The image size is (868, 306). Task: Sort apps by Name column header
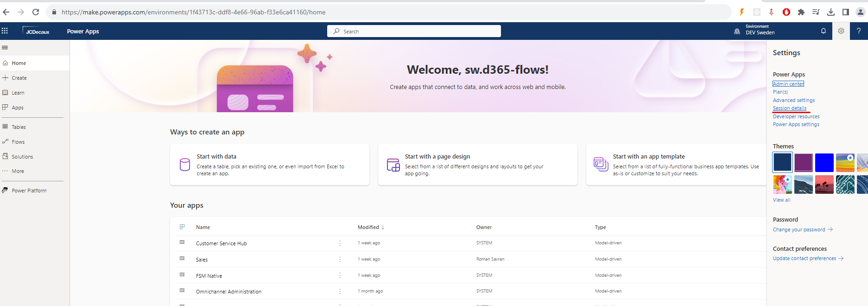click(203, 227)
